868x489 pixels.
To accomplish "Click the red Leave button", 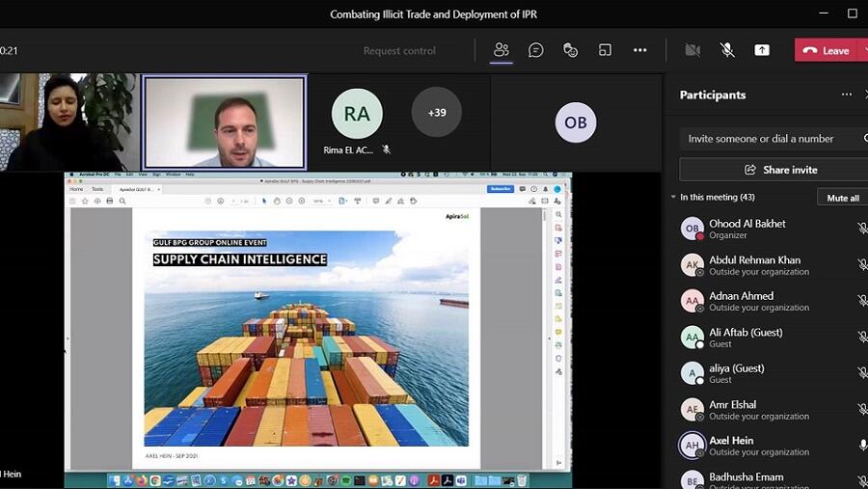I will coord(826,50).
